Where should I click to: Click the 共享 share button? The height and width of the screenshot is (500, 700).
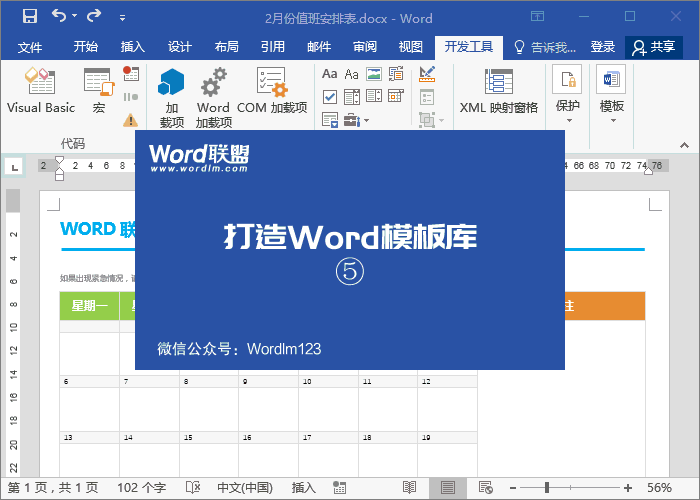pos(654,47)
